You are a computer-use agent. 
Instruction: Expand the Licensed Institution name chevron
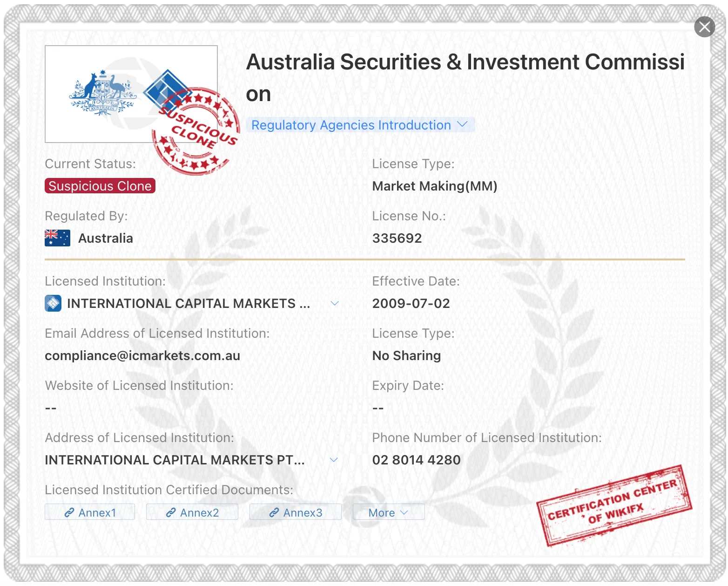pyautogui.click(x=334, y=303)
